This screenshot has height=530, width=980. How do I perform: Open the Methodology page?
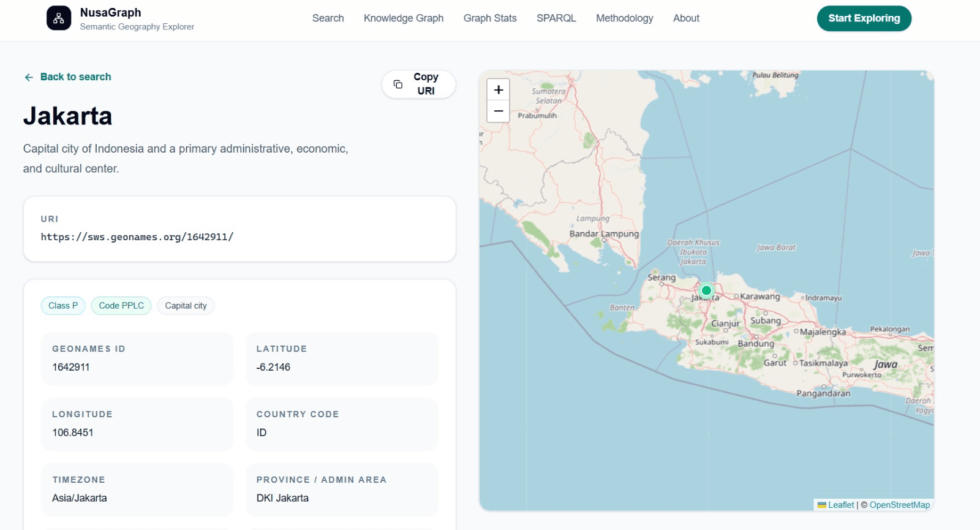[625, 18]
